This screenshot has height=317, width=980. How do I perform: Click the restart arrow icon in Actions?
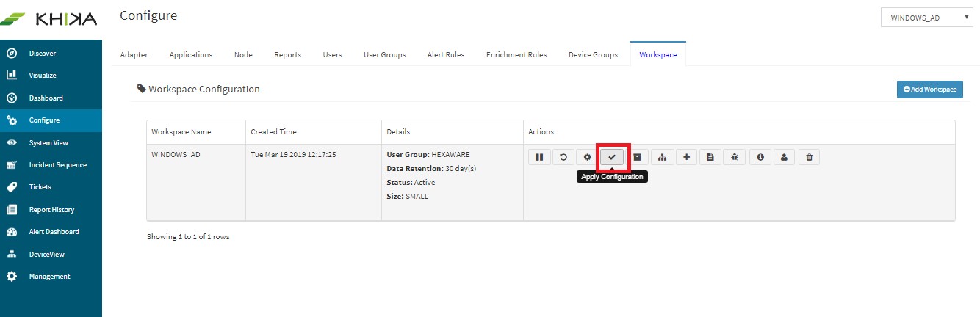tap(563, 157)
